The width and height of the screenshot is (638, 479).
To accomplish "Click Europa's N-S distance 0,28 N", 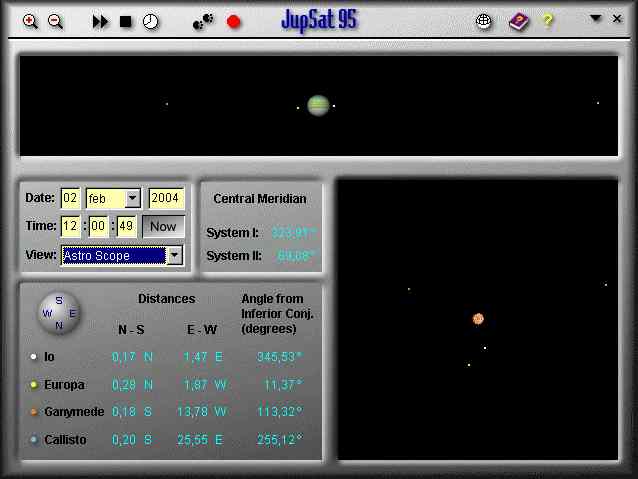I will coord(132,385).
